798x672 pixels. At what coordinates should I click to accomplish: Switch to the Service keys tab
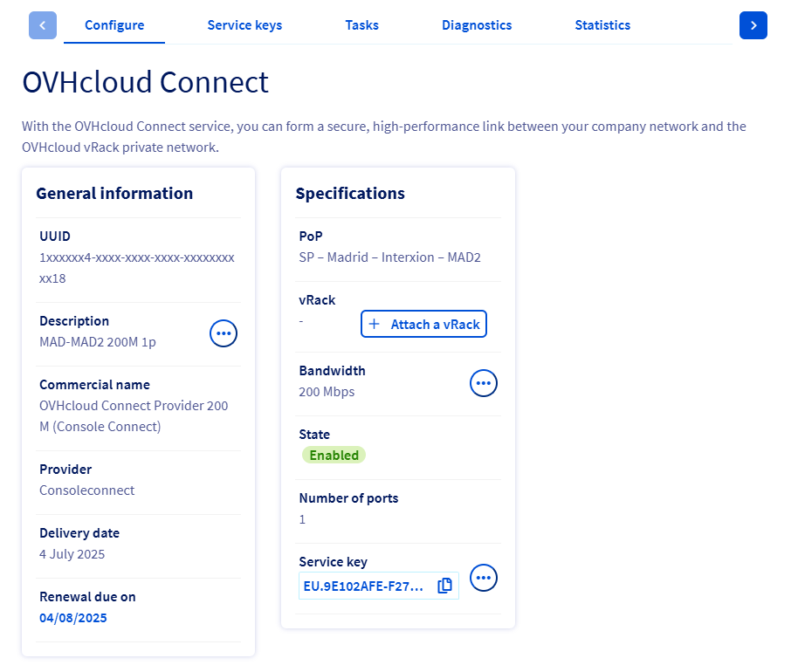(x=244, y=25)
